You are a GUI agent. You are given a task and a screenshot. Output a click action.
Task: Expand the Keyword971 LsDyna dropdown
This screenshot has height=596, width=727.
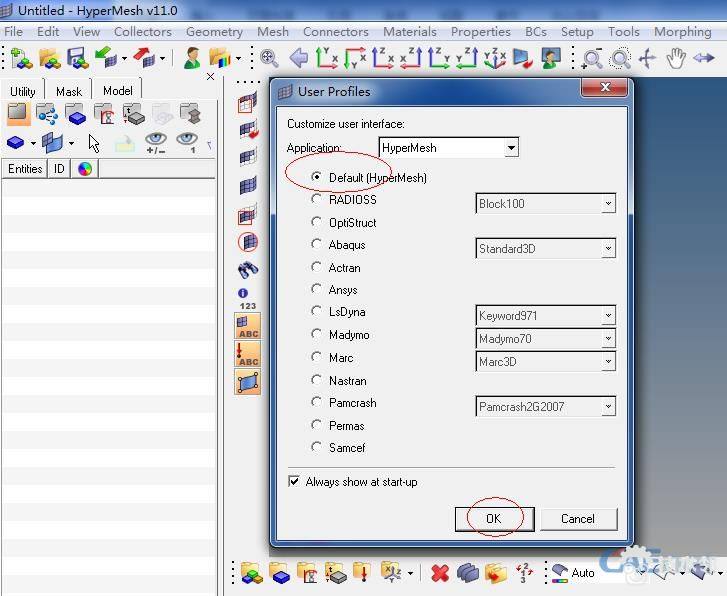click(x=607, y=316)
